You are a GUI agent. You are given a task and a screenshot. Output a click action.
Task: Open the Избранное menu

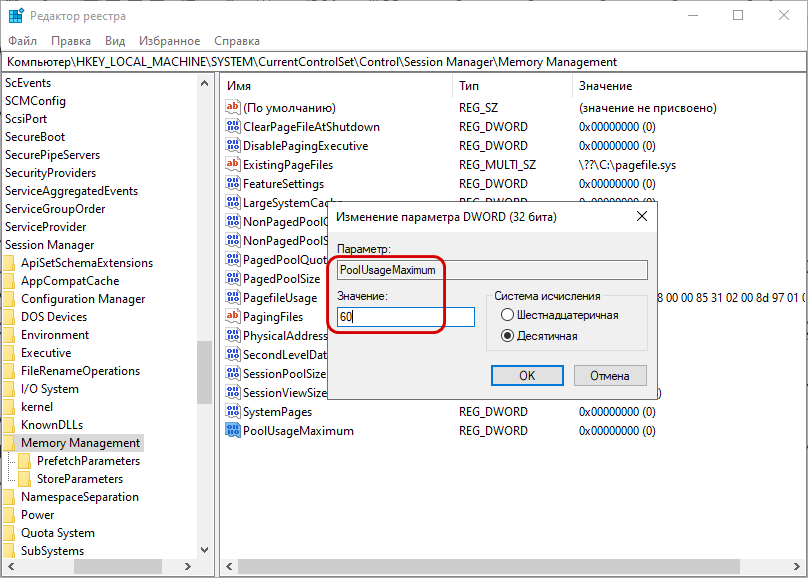[169, 41]
